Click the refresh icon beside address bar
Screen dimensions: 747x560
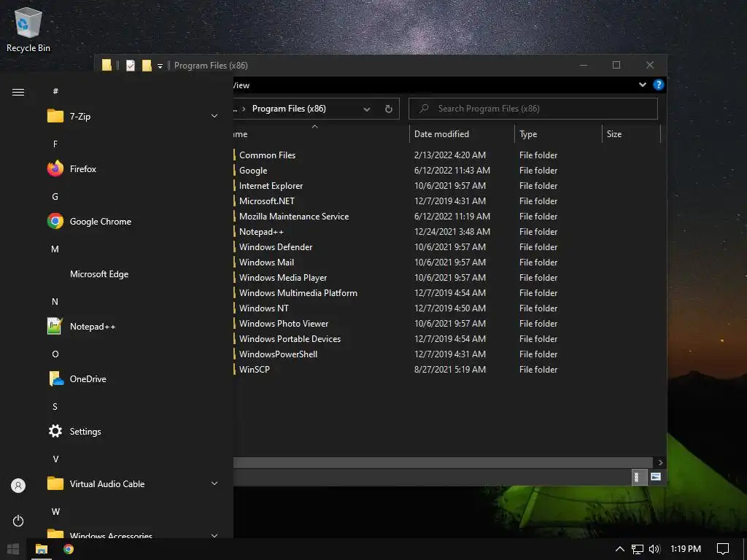tap(388, 109)
